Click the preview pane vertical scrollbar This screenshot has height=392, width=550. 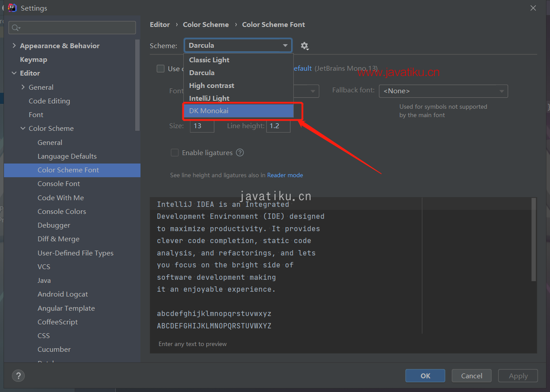534,239
